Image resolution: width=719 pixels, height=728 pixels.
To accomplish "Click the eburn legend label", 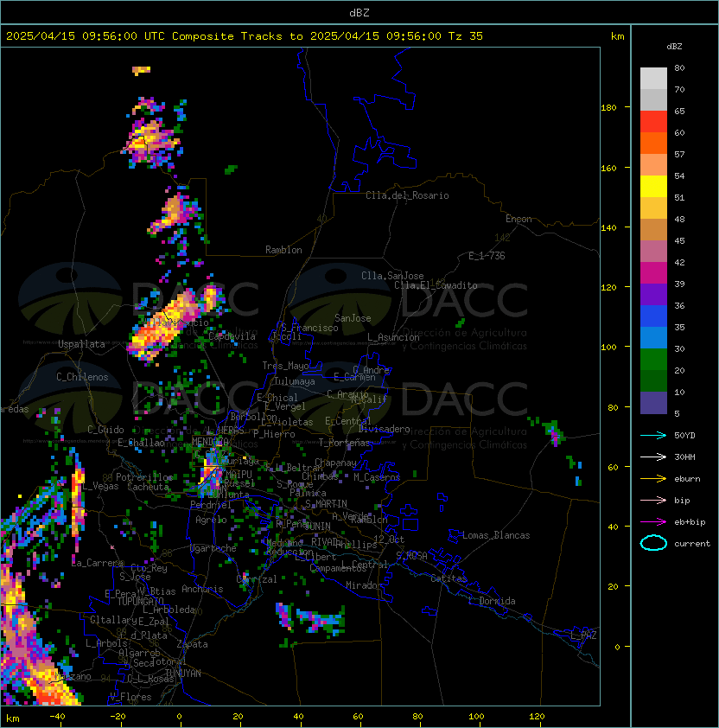I will [687, 479].
